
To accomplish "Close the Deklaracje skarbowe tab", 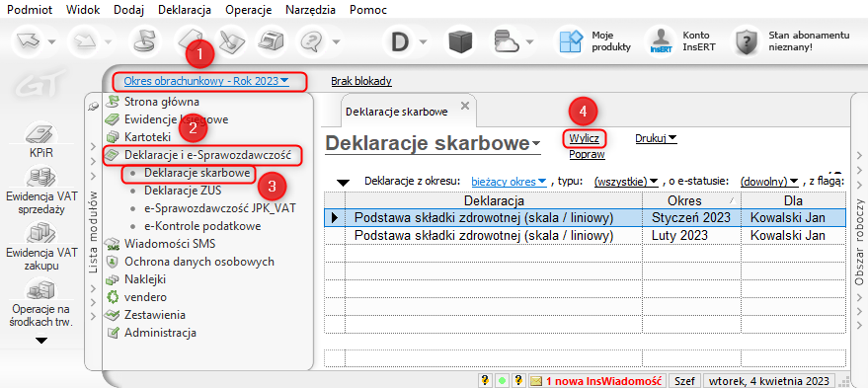I will click(x=465, y=106).
